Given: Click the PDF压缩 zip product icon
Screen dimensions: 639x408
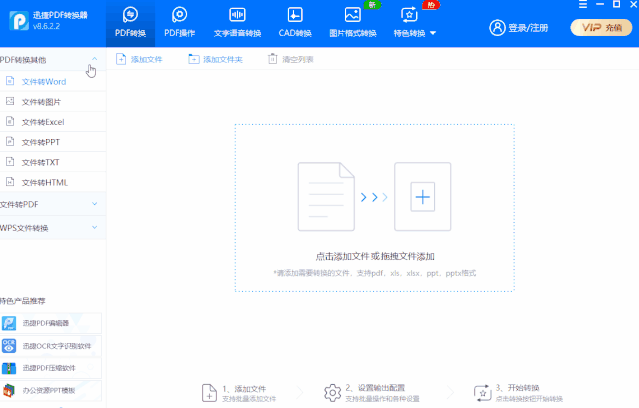Looking at the screenshot, I should 9,368.
